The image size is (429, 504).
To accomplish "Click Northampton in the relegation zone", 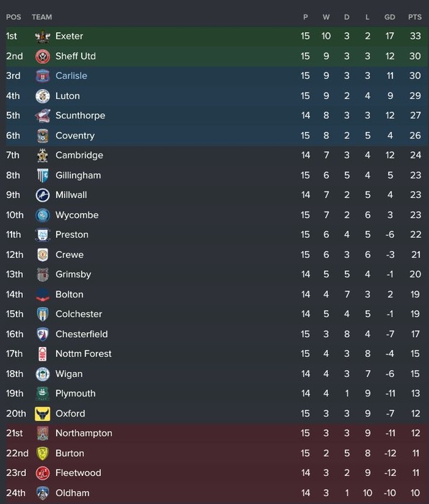I will pyautogui.click(x=84, y=433).
